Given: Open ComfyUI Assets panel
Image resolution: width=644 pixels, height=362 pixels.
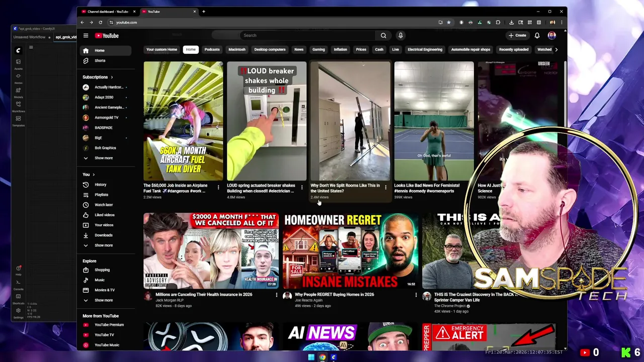Looking at the screenshot, I should [x=18, y=63].
